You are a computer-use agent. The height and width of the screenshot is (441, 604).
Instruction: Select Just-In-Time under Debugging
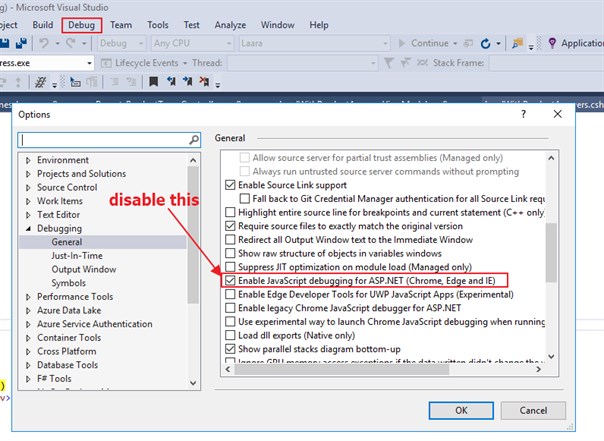point(77,256)
